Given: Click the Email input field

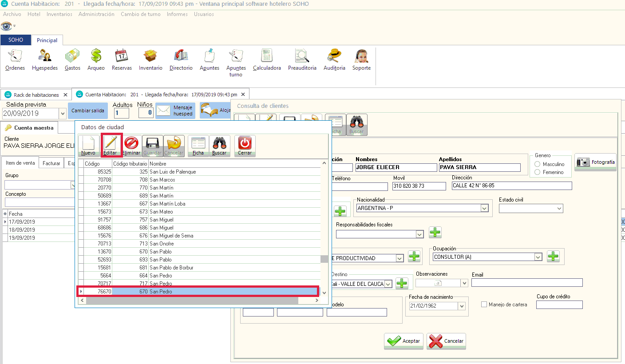Looking at the screenshot, I should [x=527, y=283].
